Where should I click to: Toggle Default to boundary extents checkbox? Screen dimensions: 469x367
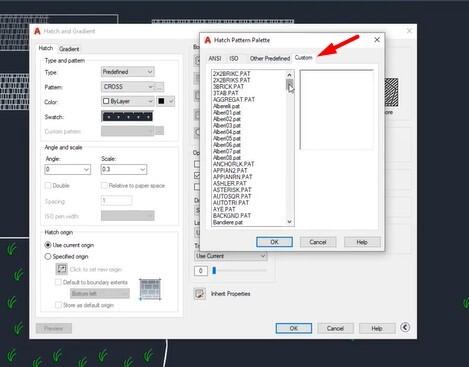click(x=58, y=282)
